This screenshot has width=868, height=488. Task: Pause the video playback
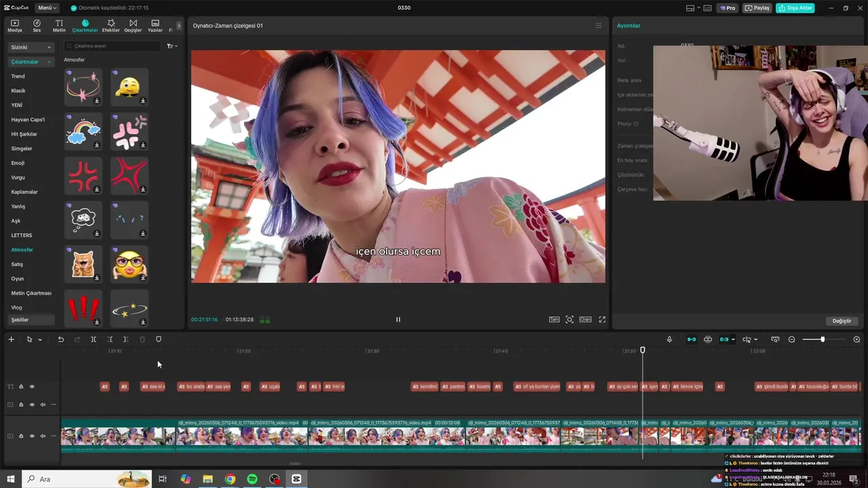click(398, 319)
